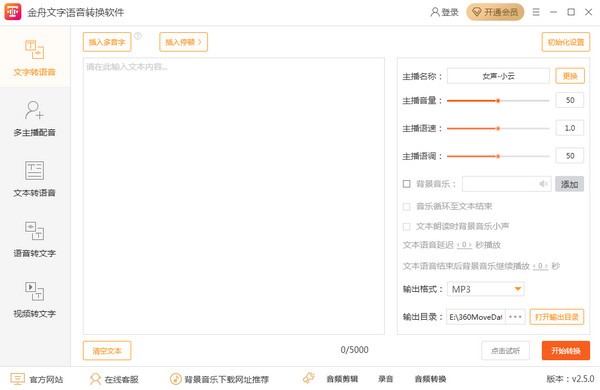Click the 插入多音字 button
The width and height of the screenshot is (600, 390).
coord(107,42)
